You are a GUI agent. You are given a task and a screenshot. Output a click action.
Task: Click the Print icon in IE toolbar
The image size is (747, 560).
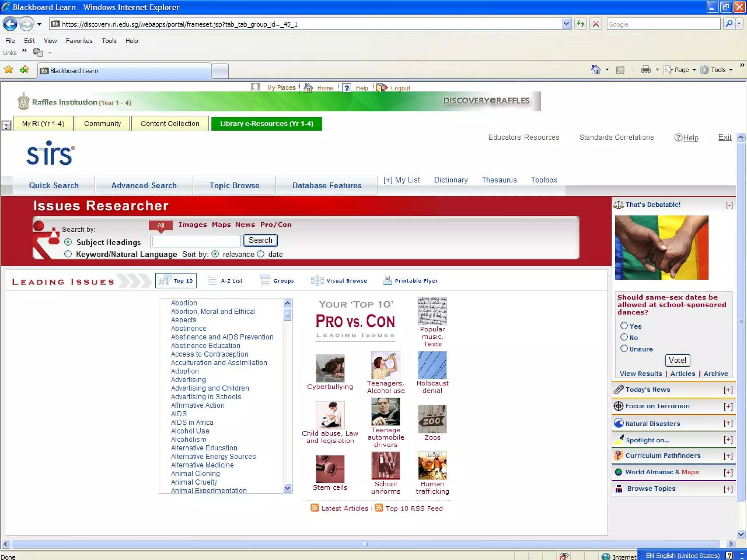(646, 70)
